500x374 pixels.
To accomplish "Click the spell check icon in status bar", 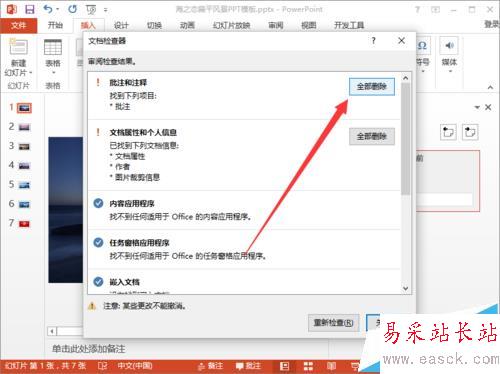I will pos(103,366).
